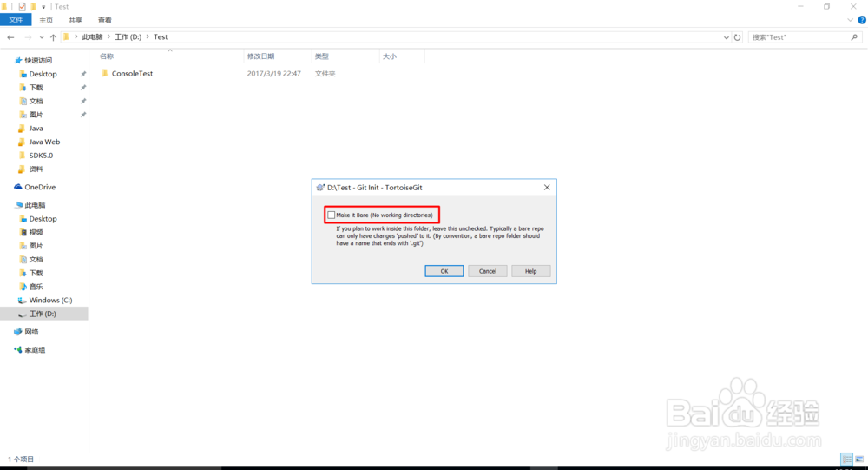Switch to details view icon
Viewport: 868px width, 470px height.
(x=847, y=459)
